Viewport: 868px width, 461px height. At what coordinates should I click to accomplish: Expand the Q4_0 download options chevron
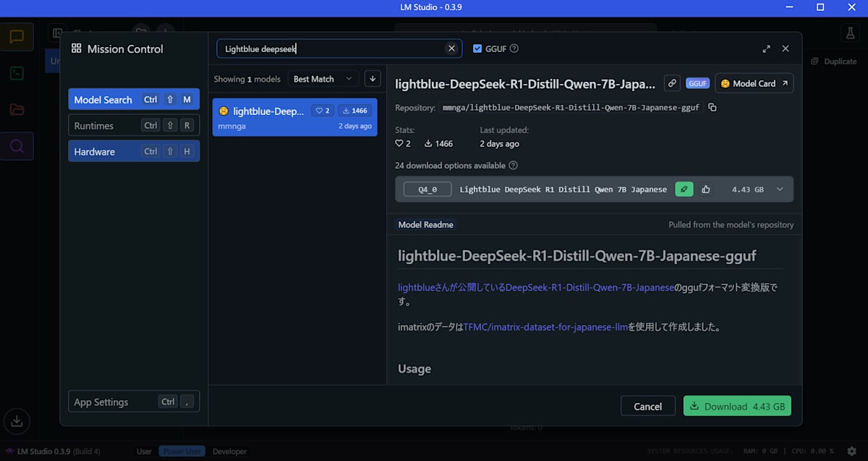(780, 189)
